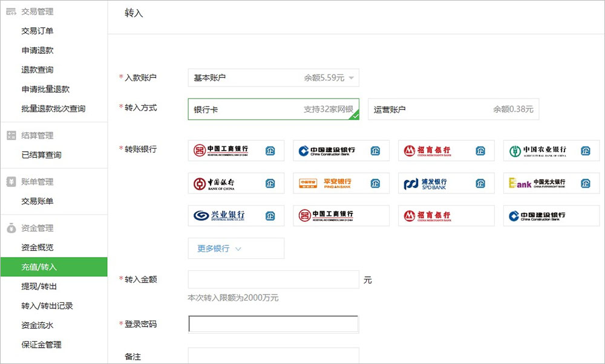The image size is (605, 364).
Task: Focus the 登录密码 password field
Action: pyautogui.click(x=273, y=324)
